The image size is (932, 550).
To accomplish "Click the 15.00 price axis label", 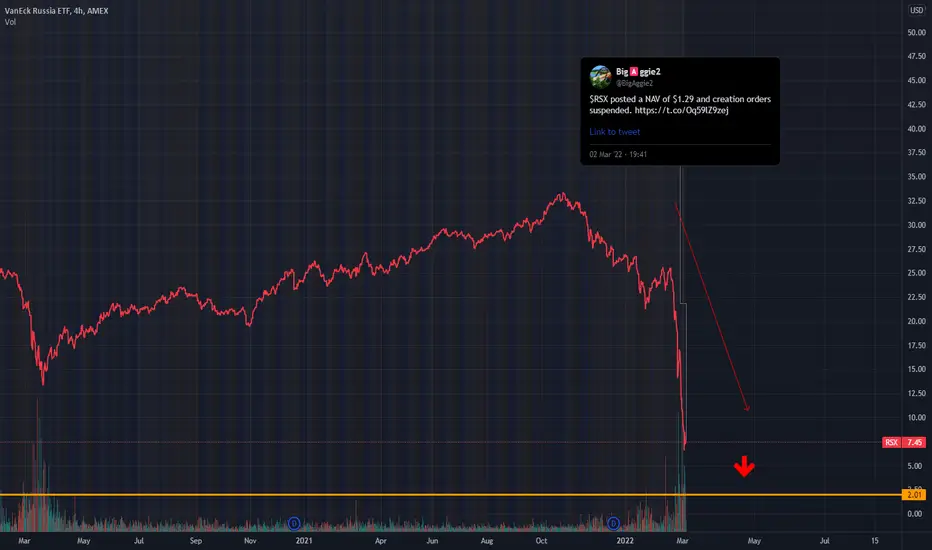I will tap(917, 369).
